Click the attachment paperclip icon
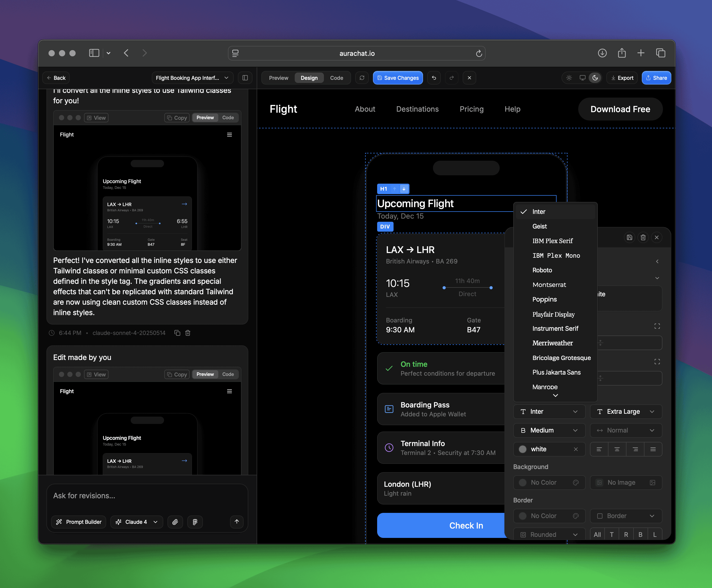The image size is (712, 588). (x=175, y=522)
